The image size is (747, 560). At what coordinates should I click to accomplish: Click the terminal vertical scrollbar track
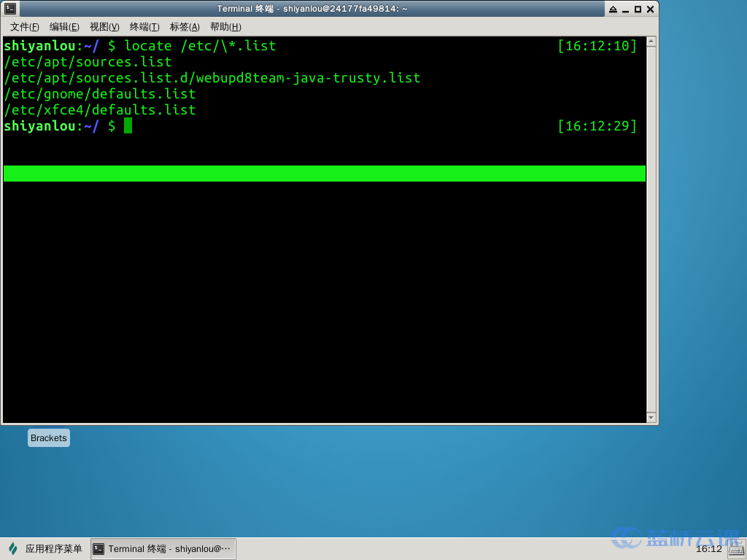(x=651, y=230)
